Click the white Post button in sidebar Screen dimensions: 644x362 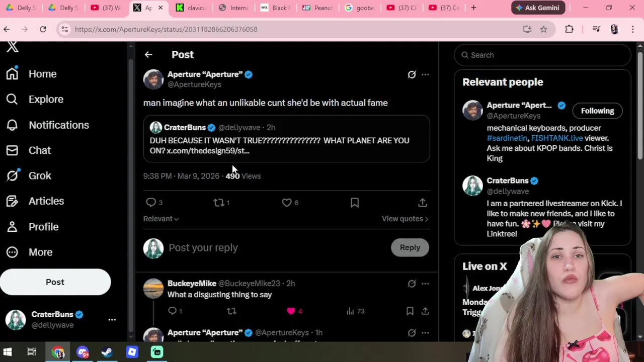coord(55,282)
